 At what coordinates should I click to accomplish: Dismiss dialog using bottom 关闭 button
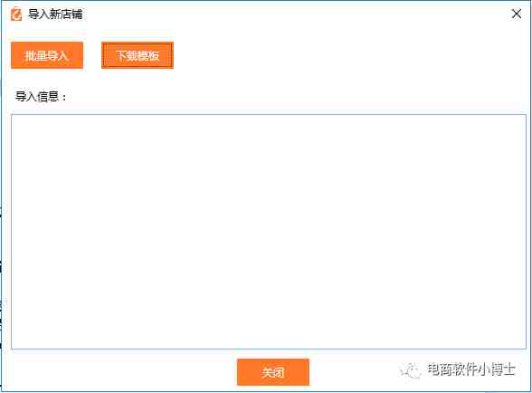coord(273,372)
